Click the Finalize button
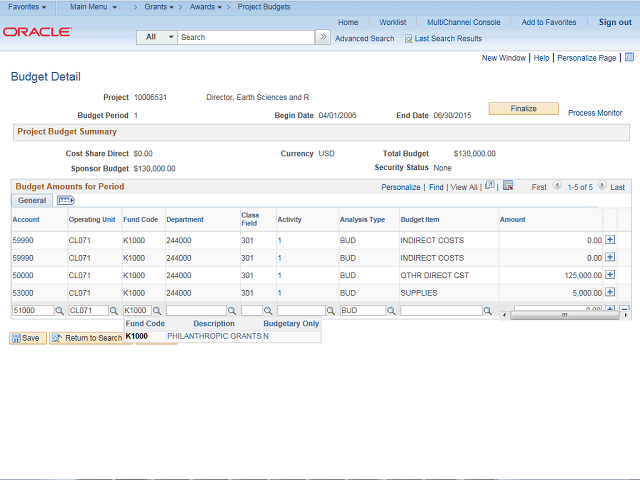 [523, 108]
